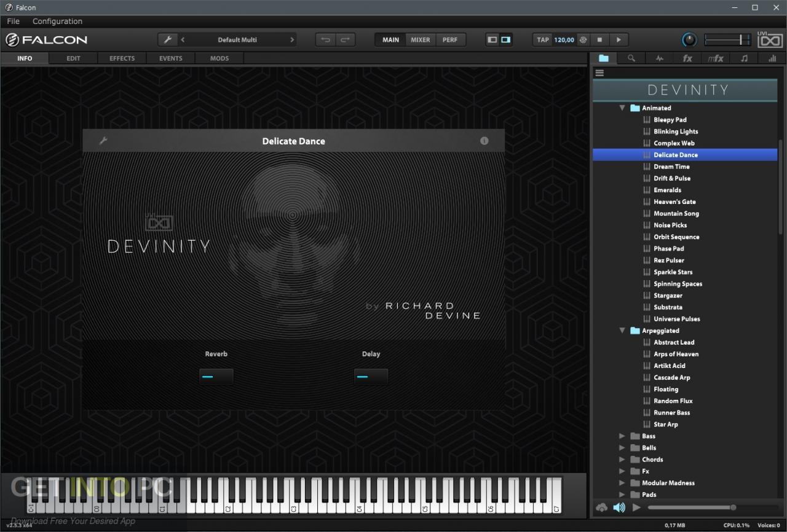The image size is (787, 532).
Task: Expand the Bells folder
Action: coord(622,448)
